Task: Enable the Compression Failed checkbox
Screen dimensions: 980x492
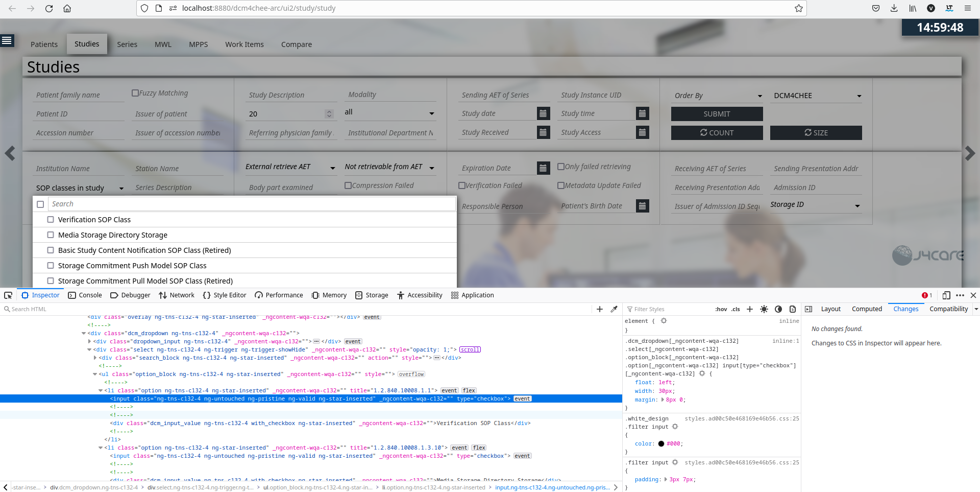Action: coord(348,185)
